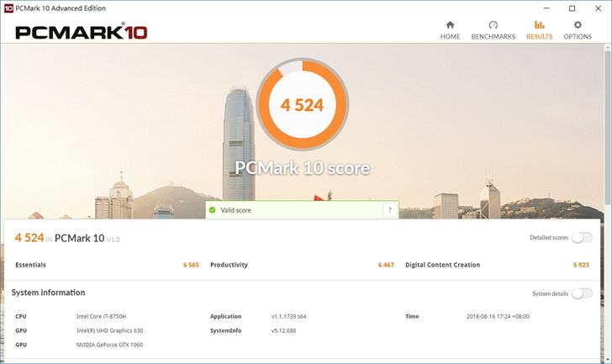Enable the System details toggle
612x364 pixels.
pos(582,293)
